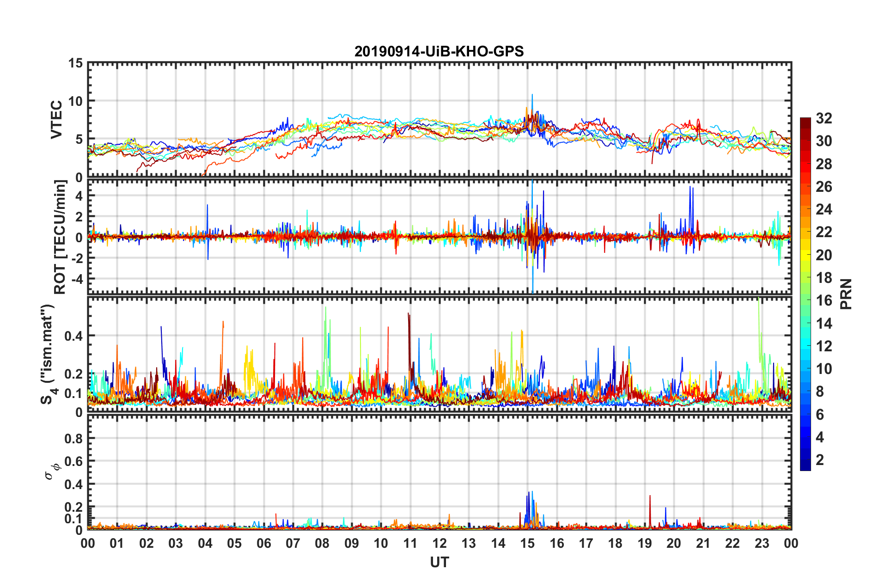Pick UT axis hour label "15"
The image size is (879, 588).
point(527,543)
